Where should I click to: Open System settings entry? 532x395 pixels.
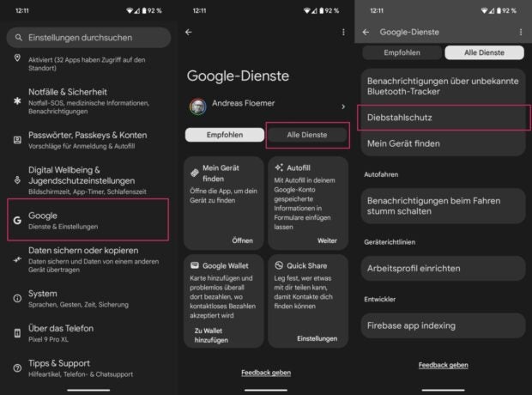coord(88,299)
